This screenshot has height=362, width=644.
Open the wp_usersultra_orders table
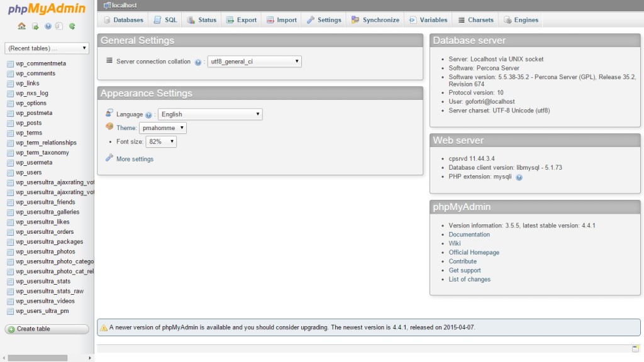coord(45,232)
